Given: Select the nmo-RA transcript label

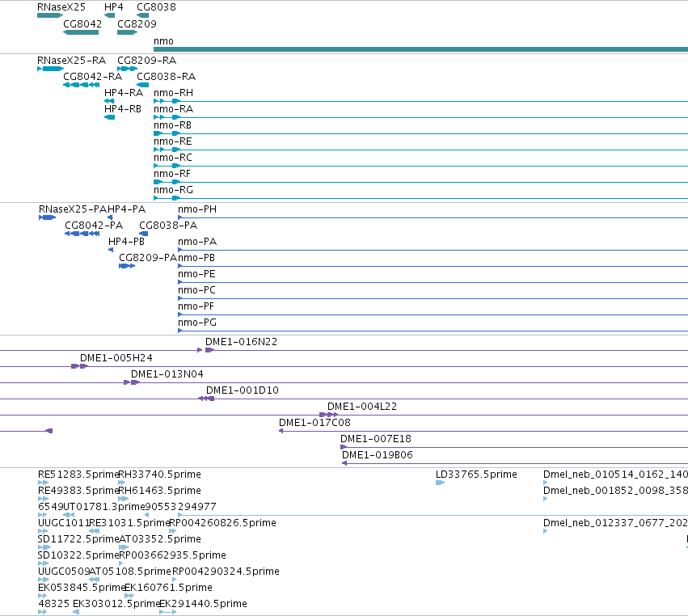Looking at the screenshot, I should 173,109.
